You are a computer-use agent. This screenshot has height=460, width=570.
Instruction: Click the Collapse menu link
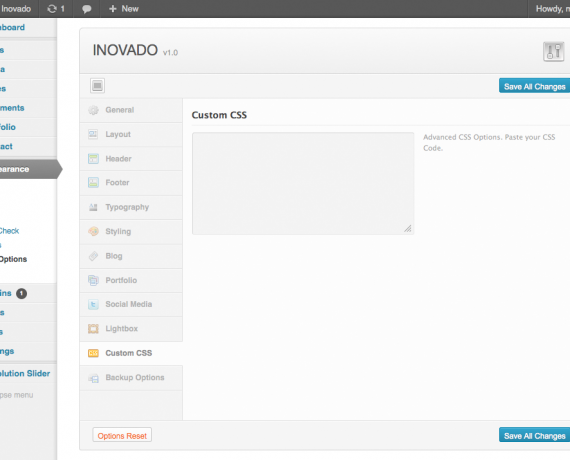pos(16,395)
